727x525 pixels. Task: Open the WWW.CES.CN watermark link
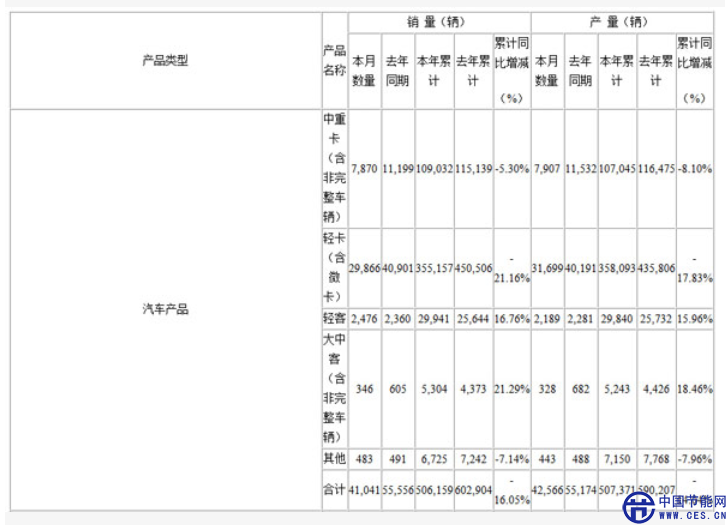point(691,516)
